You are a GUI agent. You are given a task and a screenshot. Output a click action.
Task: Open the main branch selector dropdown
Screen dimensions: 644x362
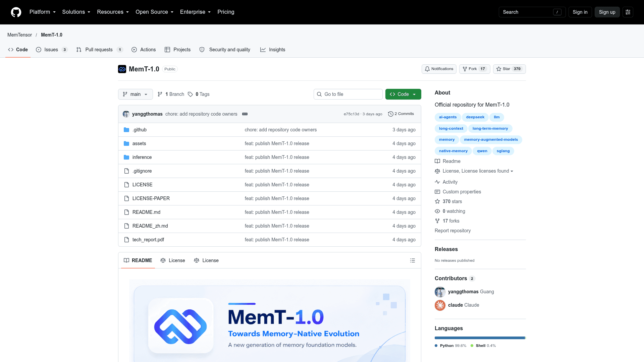136,94
